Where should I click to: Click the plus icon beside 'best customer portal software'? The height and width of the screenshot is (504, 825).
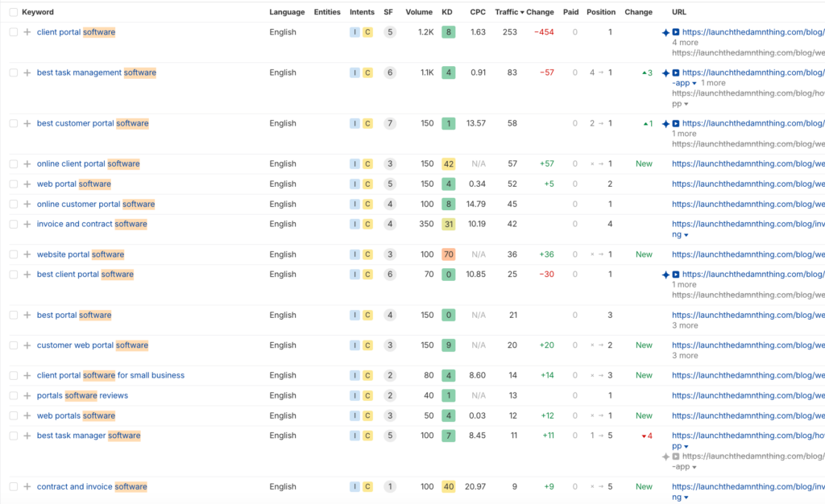coord(27,123)
